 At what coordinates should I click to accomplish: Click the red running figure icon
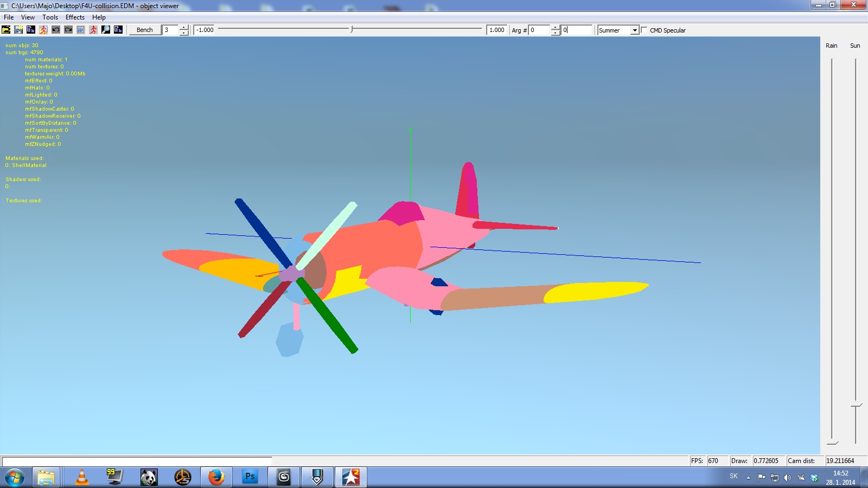tap(93, 30)
